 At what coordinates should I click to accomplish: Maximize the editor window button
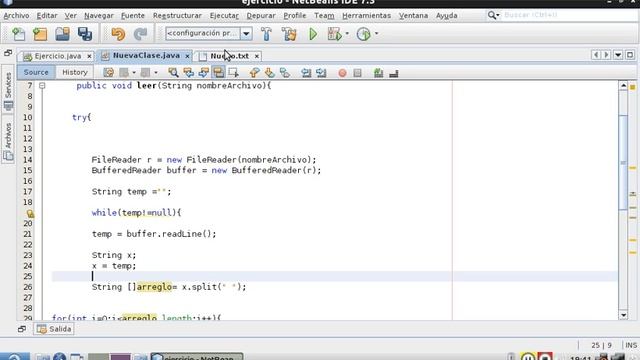click(x=630, y=55)
